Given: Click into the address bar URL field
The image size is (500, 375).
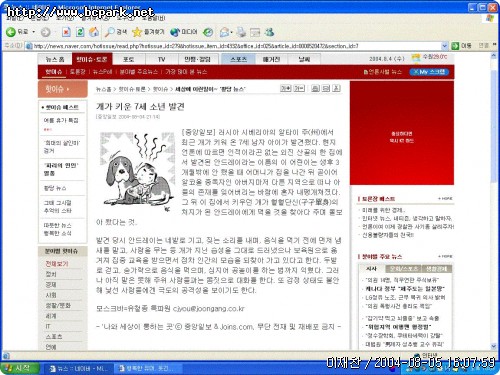Looking at the screenshot, I should tap(233, 46).
